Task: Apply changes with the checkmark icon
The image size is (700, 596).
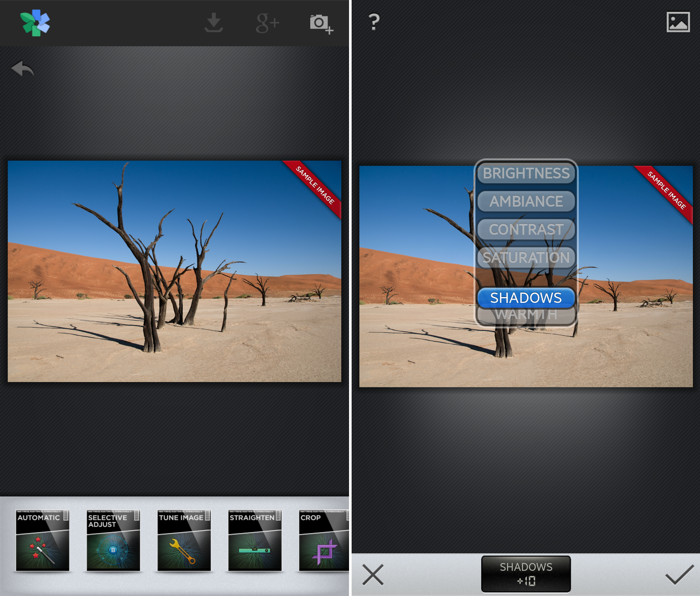Action: [x=679, y=574]
